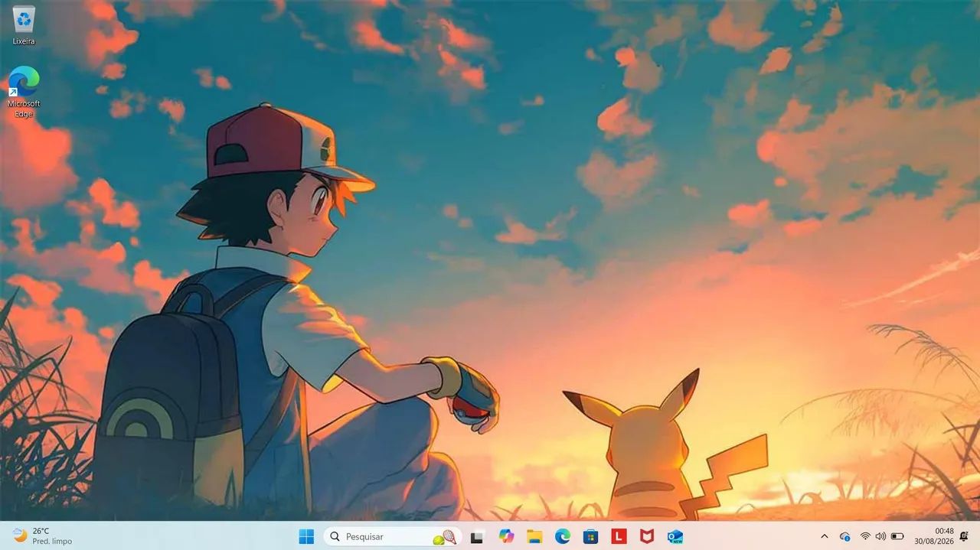
Task: Open Microsoft Edge from the taskbar
Action: coord(563,536)
